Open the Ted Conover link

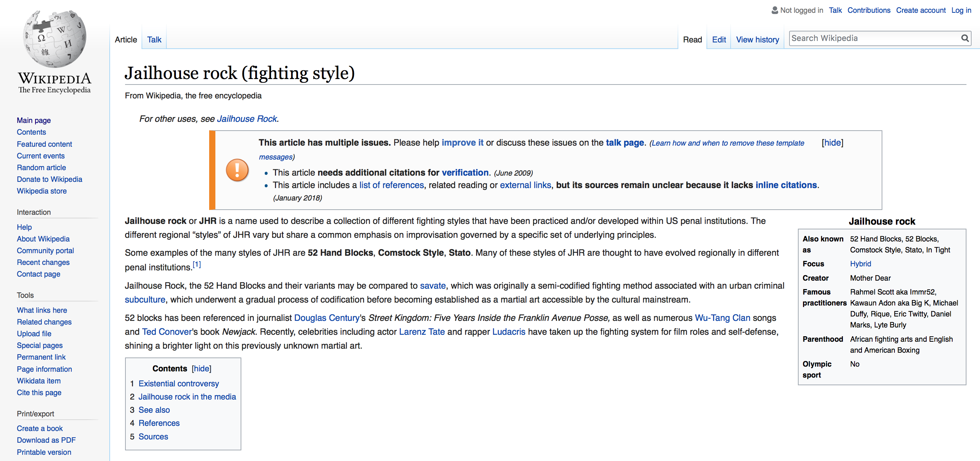click(x=167, y=331)
